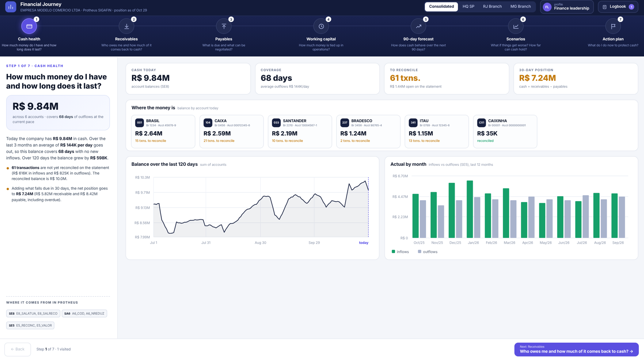Select the 237 Bradesco bank badge
Screen dimensions: 644x358
(x=344, y=123)
